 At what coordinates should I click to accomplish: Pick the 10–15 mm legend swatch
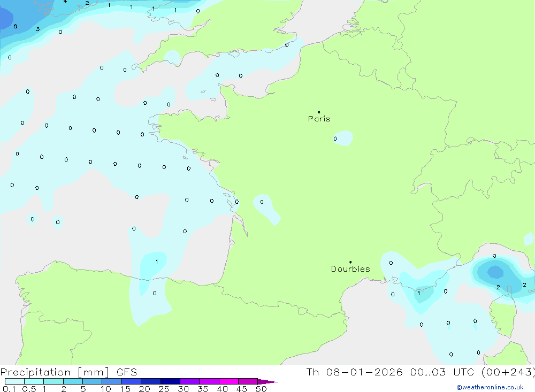coord(112,381)
